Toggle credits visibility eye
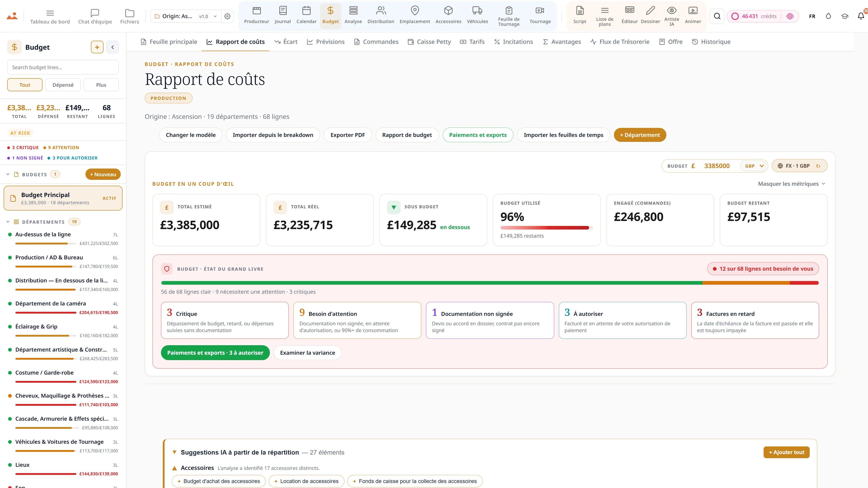This screenshot has height=488, width=868. click(790, 16)
